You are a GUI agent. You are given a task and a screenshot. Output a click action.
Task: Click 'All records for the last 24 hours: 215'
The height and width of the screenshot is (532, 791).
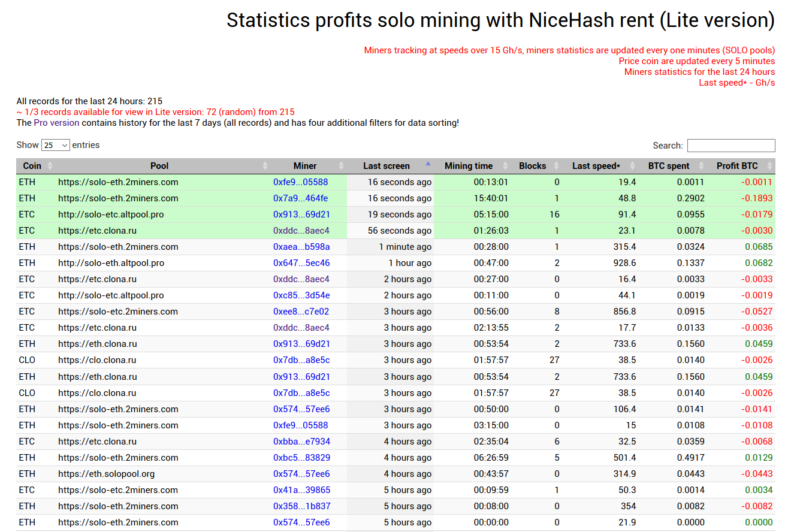pos(89,101)
